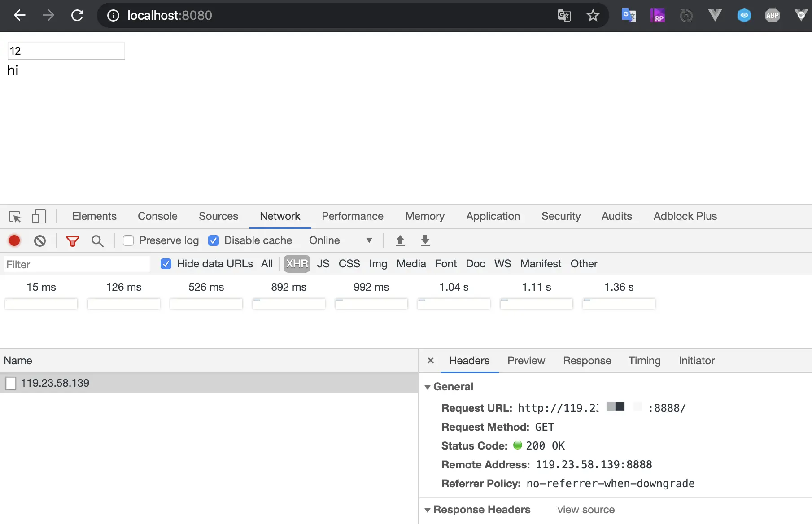The height and width of the screenshot is (524, 812).
Task: Uncheck the Disable cache checkbox
Action: (x=214, y=240)
